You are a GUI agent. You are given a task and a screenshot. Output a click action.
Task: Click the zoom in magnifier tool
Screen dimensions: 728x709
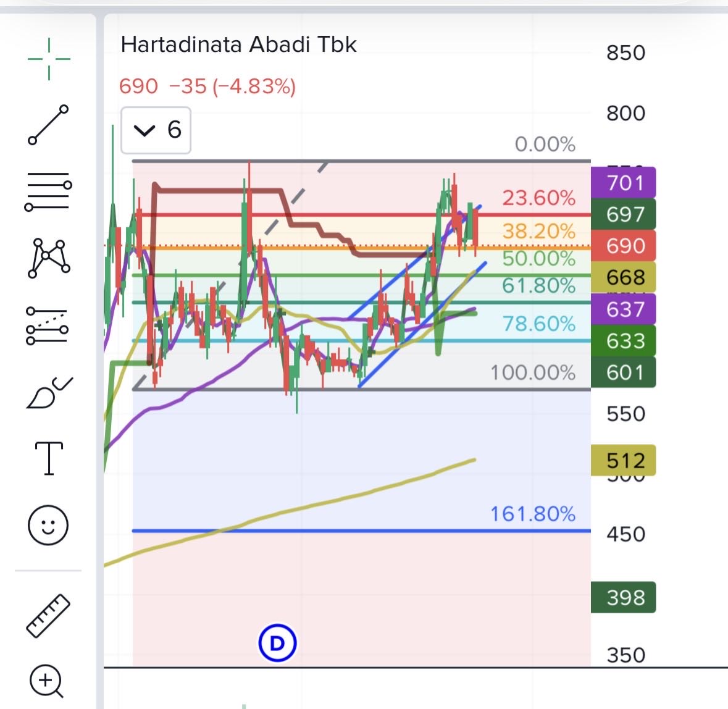click(46, 681)
